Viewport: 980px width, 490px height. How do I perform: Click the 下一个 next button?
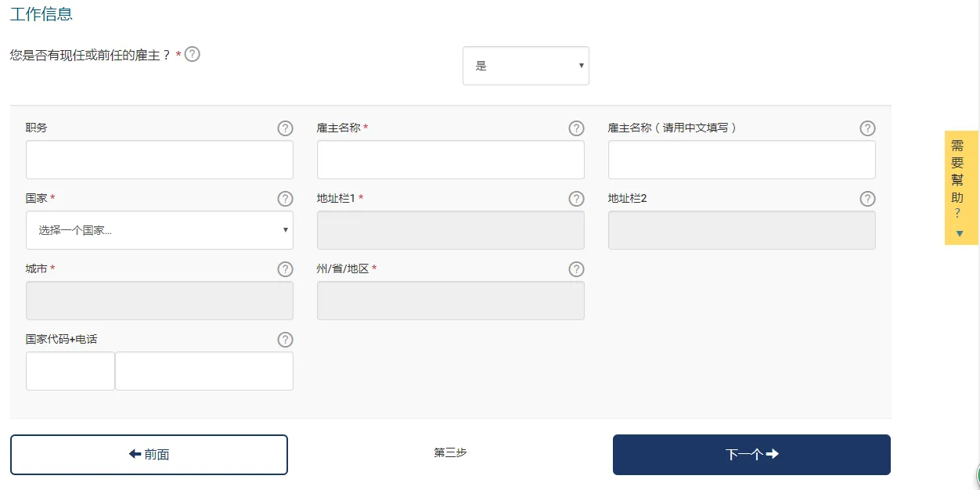coord(751,455)
